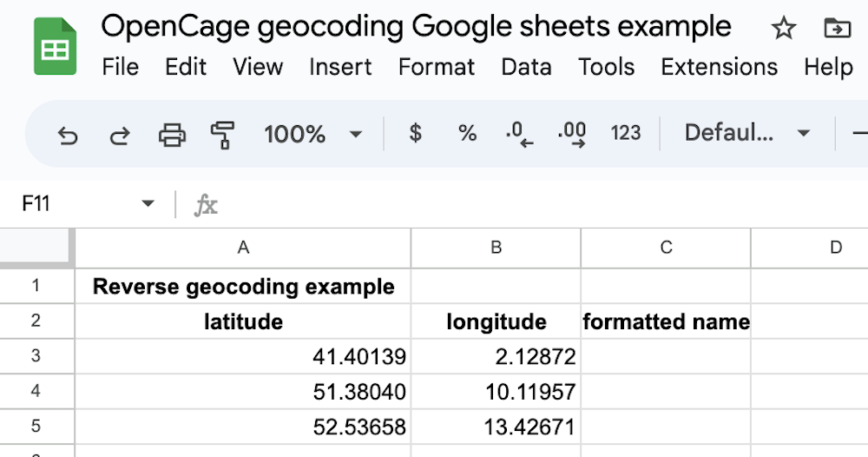Select the 'formatted name' header cell

(666, 321)
